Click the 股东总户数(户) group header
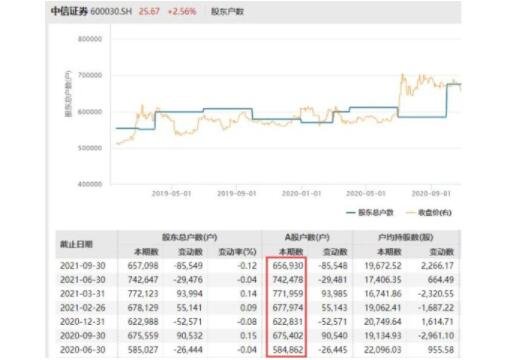507x360 pixels. pos(190,237)
